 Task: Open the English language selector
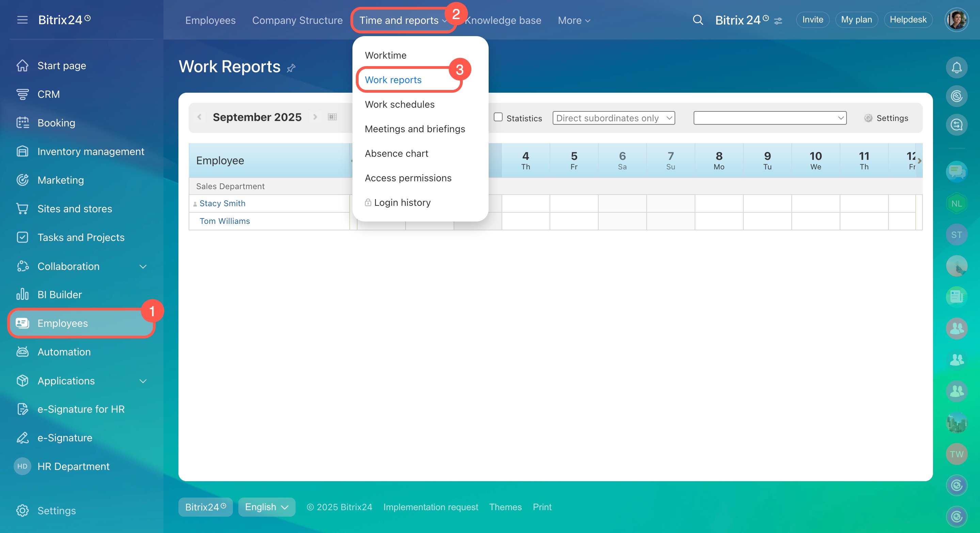click(x=267, y=507)
